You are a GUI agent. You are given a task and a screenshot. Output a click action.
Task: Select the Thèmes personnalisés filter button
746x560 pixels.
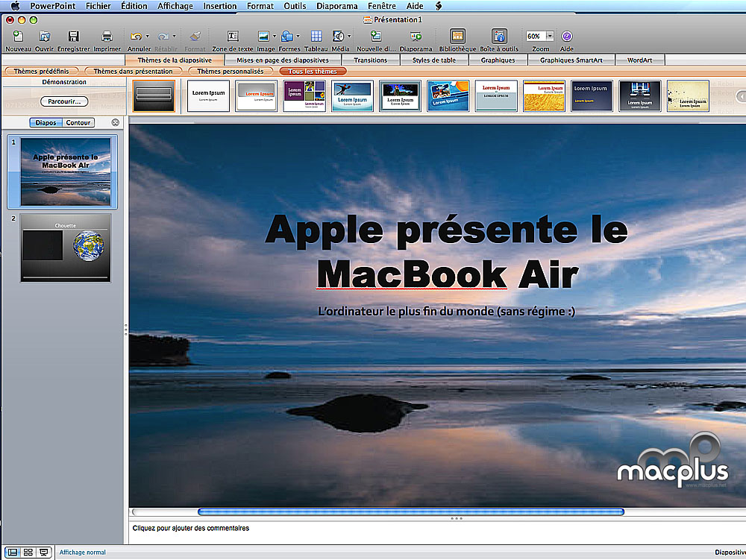click(230, 72)
